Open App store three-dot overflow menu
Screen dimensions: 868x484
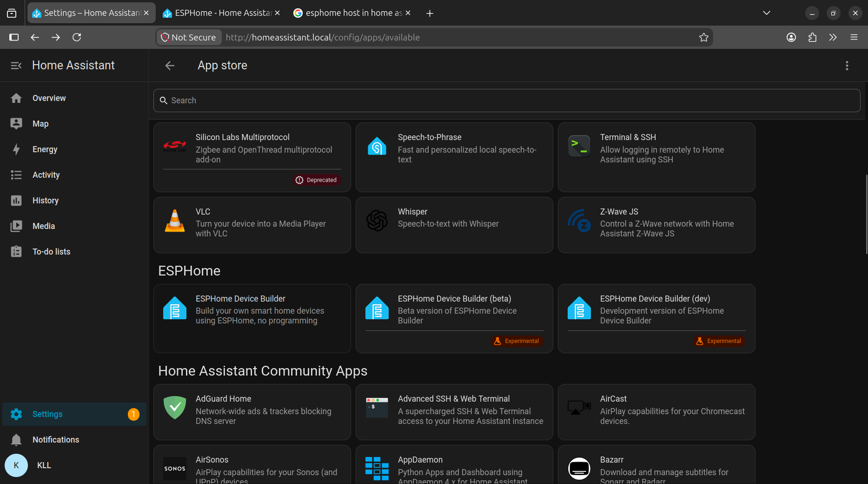[847, 66]
